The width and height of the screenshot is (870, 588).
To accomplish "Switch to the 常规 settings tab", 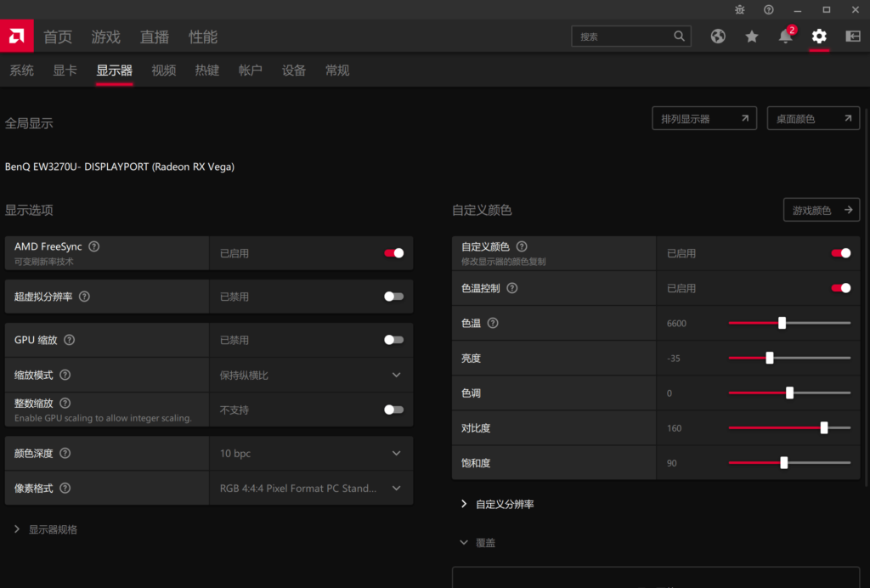I will pyautogui.click(x=336, y=70).
